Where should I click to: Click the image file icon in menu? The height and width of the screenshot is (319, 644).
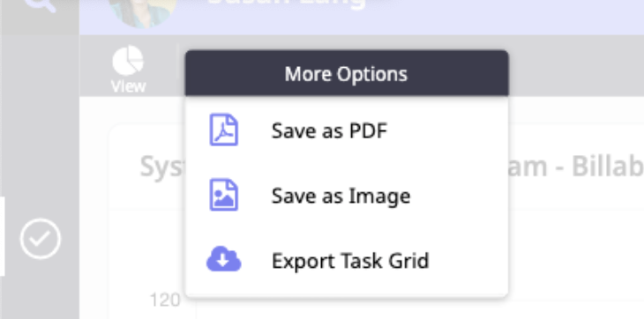224,195
